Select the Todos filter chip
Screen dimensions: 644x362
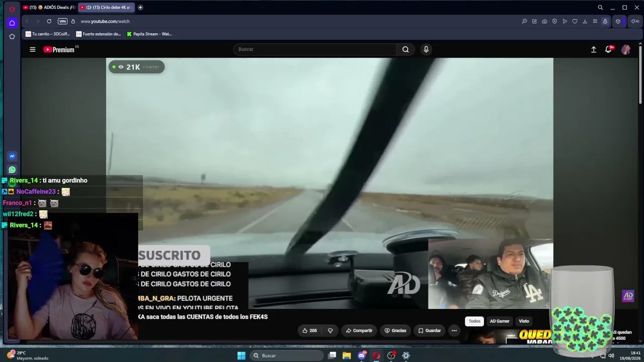pos(474,321)
